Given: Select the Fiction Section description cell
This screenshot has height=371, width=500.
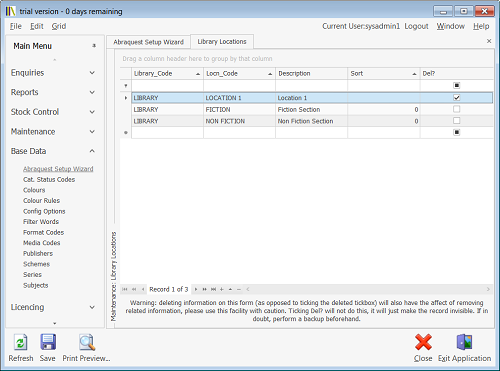Looking at the screenshot, I should 311,109.
